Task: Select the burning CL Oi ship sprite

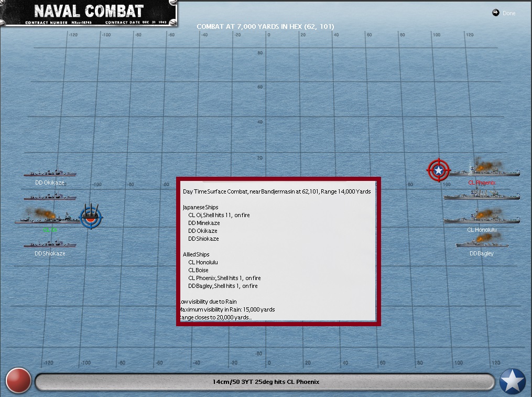Action: [x=48, y=217]
